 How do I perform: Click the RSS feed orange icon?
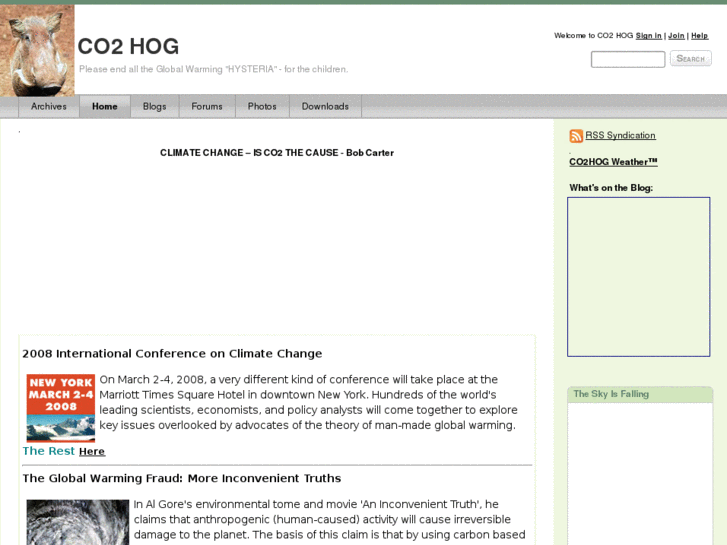(576, 136)
